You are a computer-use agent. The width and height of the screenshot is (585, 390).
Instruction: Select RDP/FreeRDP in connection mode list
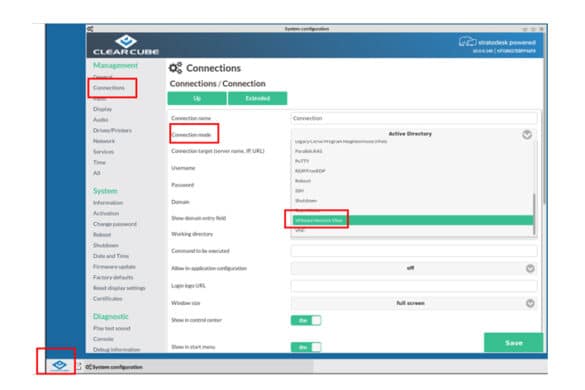tap(310, 171)
